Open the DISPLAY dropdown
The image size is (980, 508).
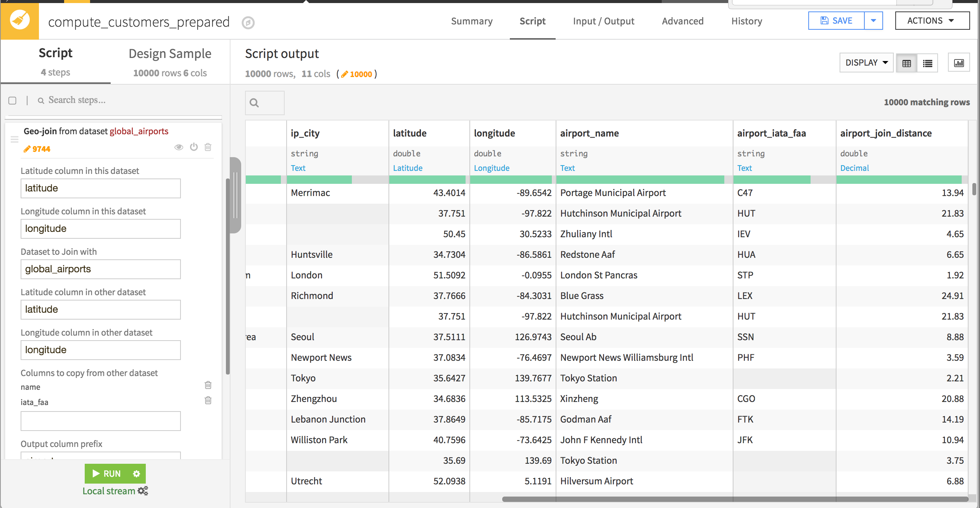point(866,63)
